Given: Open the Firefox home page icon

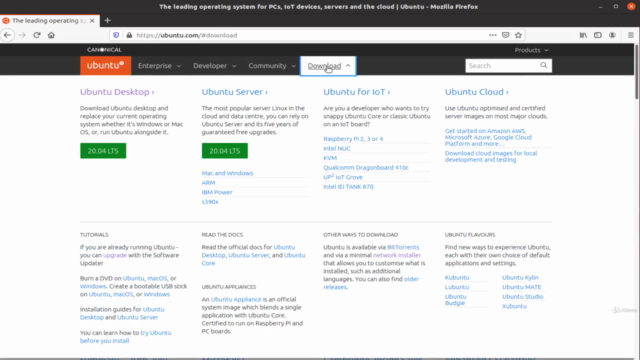Looking at the screenshot, I should pos(51,35).
